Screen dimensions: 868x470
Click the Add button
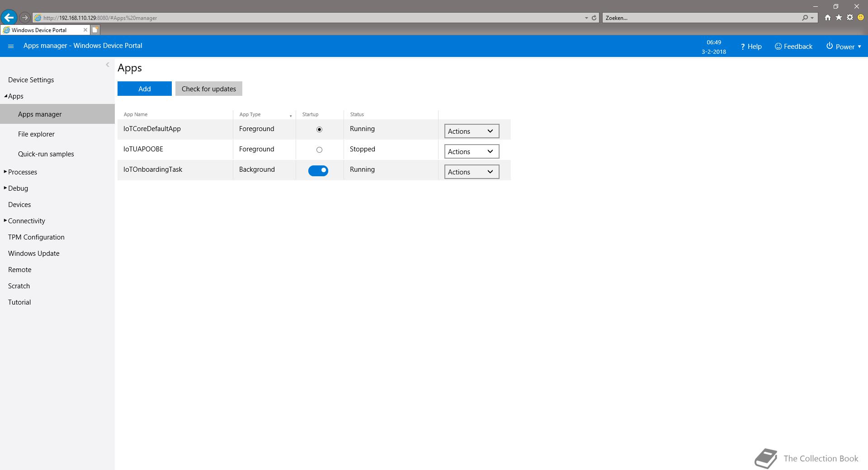point(145,89)
